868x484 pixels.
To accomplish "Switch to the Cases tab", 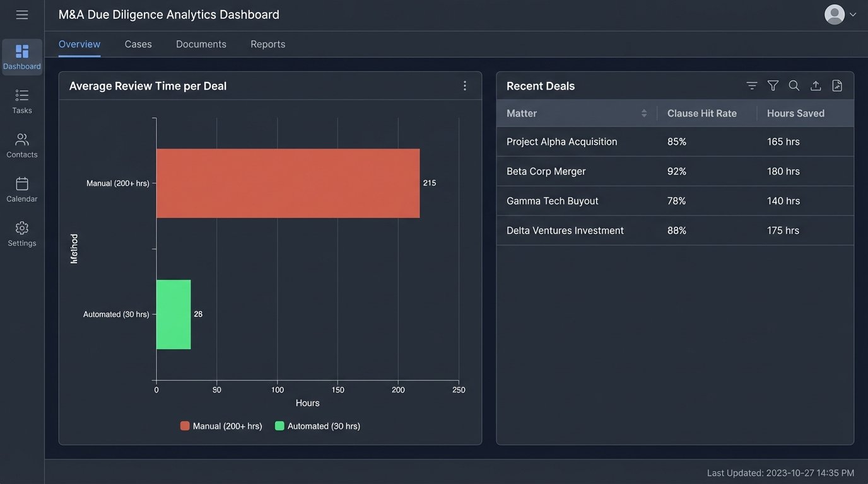I will 138,43.
